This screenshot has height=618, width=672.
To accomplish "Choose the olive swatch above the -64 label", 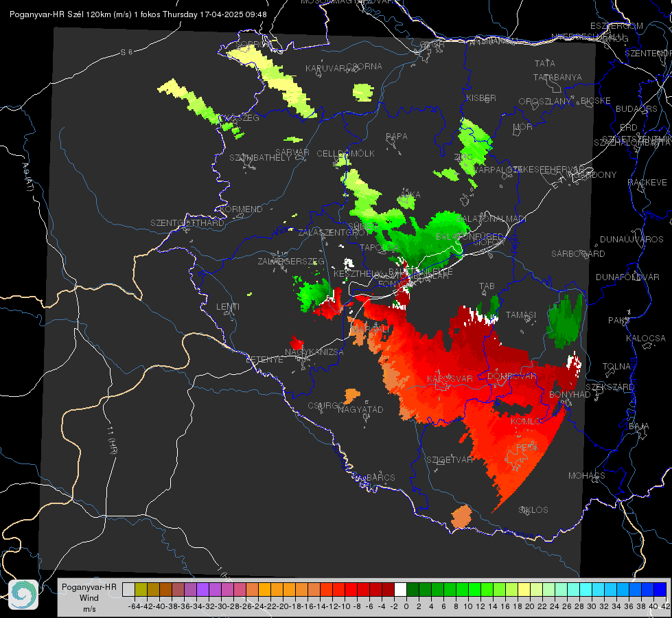I will [141, 590].
